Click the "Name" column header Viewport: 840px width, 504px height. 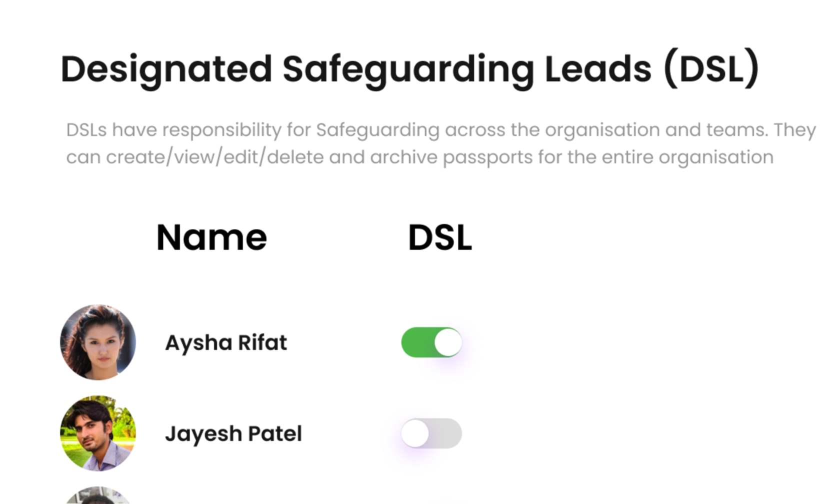click(x=211, y=236)
